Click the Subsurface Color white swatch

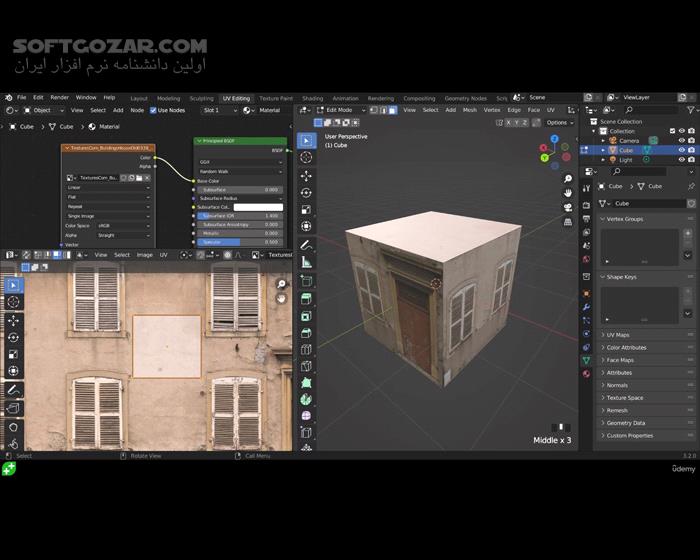[x=258, y=207]
